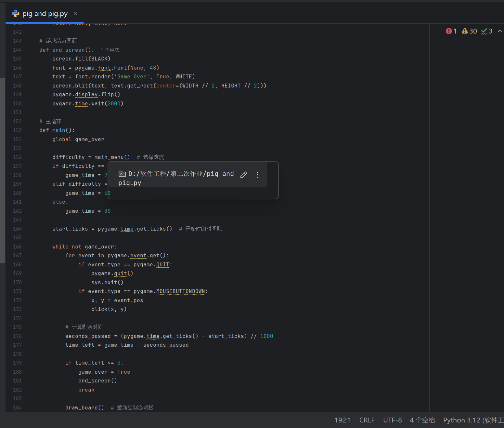The height and width of the screenshot is (428, 504).
Task: Click the '# 主循环' comment
Action: (50, 121)
